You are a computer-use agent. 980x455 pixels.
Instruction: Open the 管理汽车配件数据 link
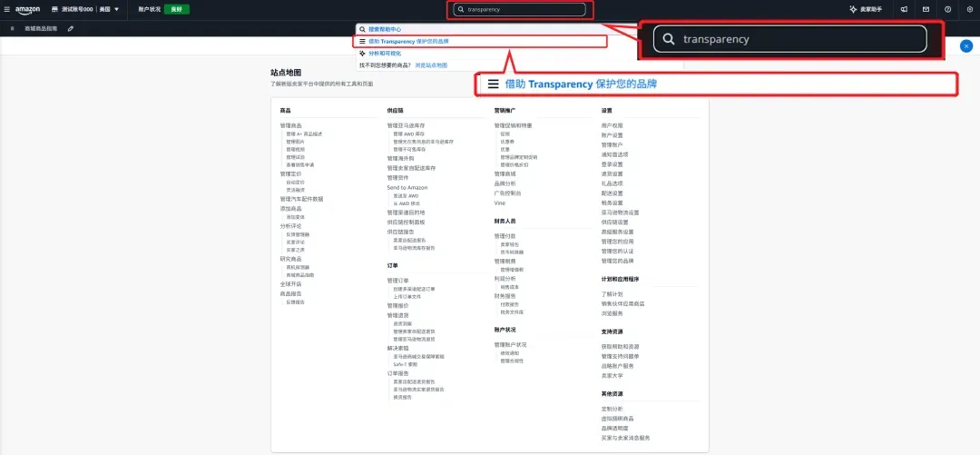pos(302,199)
